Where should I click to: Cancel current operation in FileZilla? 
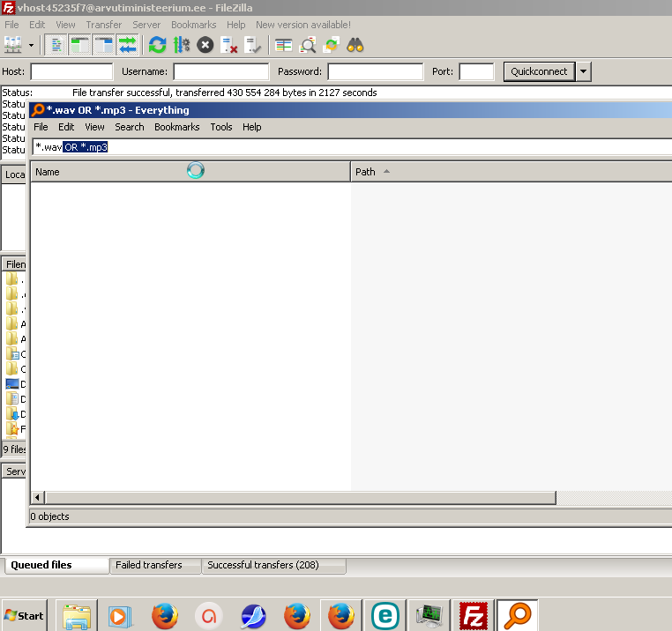tap(205, 45)
